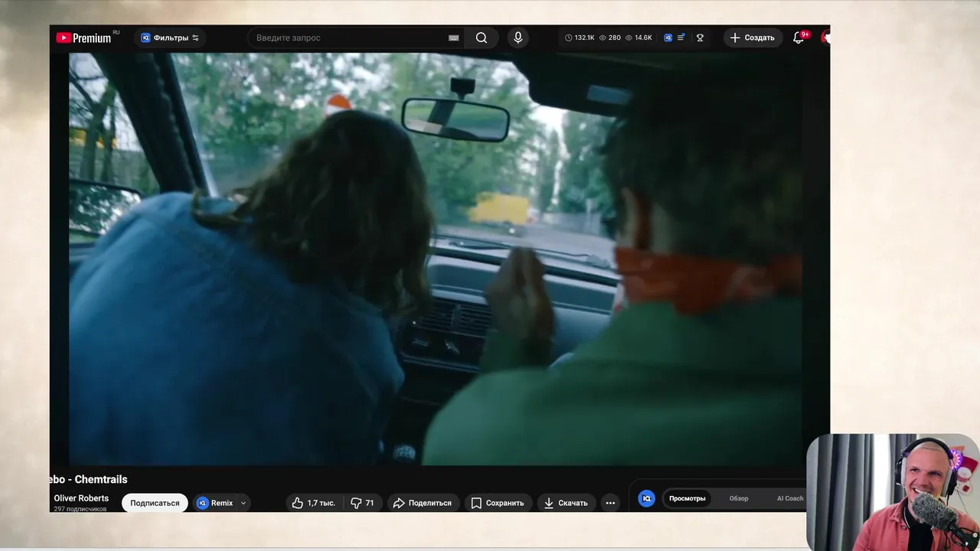The width and height of the screenshot is (980, 551).
Task: Click the video title ending in Chemtrails
Action: point(88,479)
